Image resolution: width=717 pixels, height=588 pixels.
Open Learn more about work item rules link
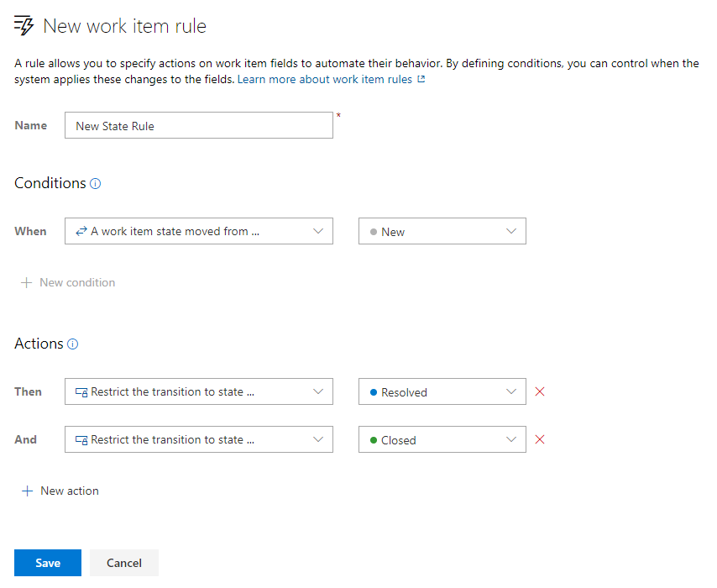(x=325, y=79)
